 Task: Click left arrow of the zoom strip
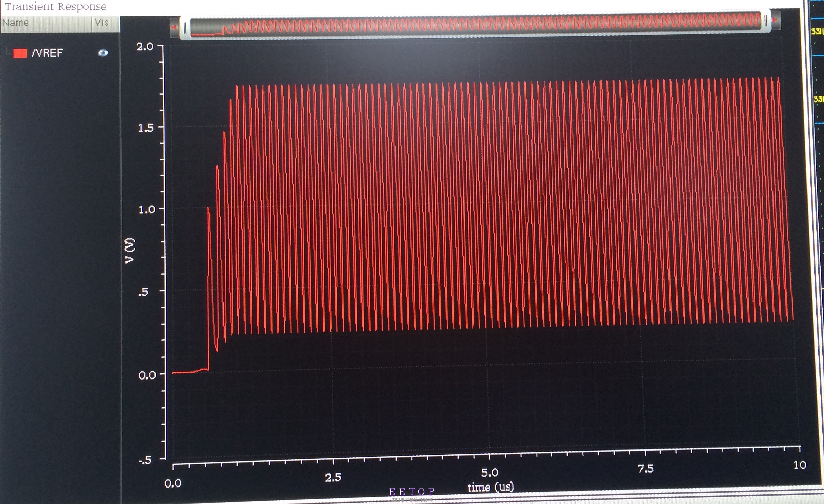(x=174, y=27)
